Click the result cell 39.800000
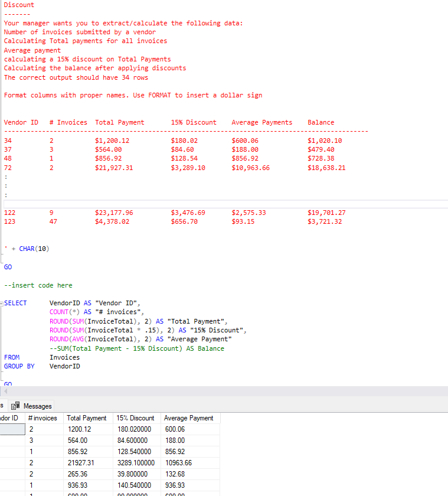Viewport: 448px width, 496px height. coord(137,474)
